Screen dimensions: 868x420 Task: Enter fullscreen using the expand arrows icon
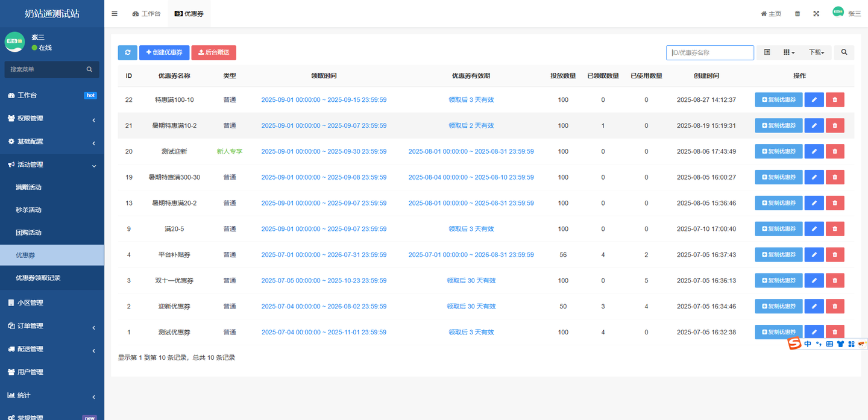(x=816, y=13)
